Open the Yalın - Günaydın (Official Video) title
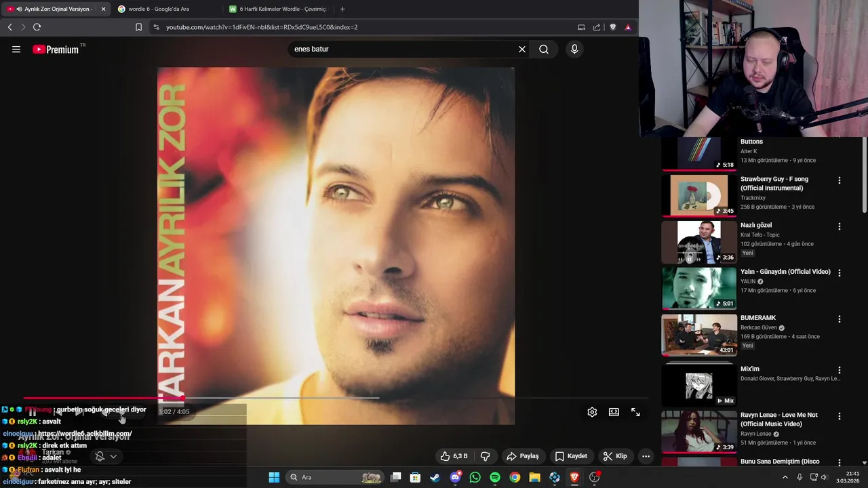Viewport: 868px width, 488px height. point(785,272)
